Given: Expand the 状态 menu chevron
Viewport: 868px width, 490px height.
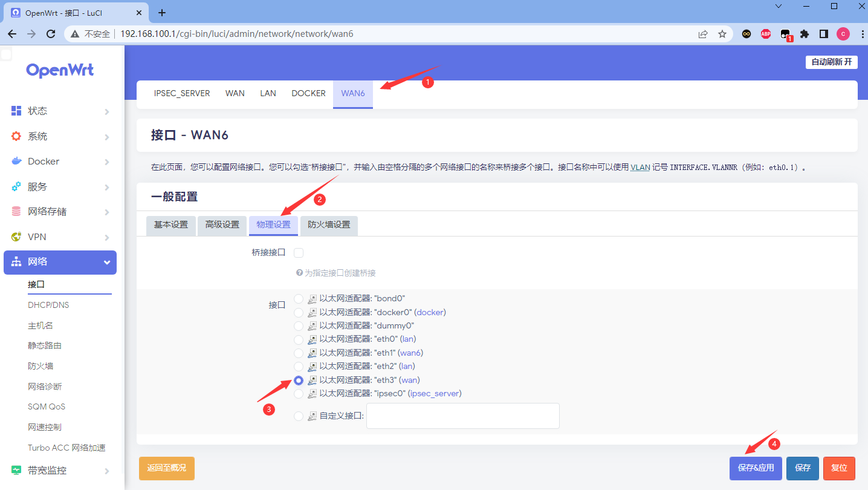Looking at the screenshot, I should tap(106, 111).
